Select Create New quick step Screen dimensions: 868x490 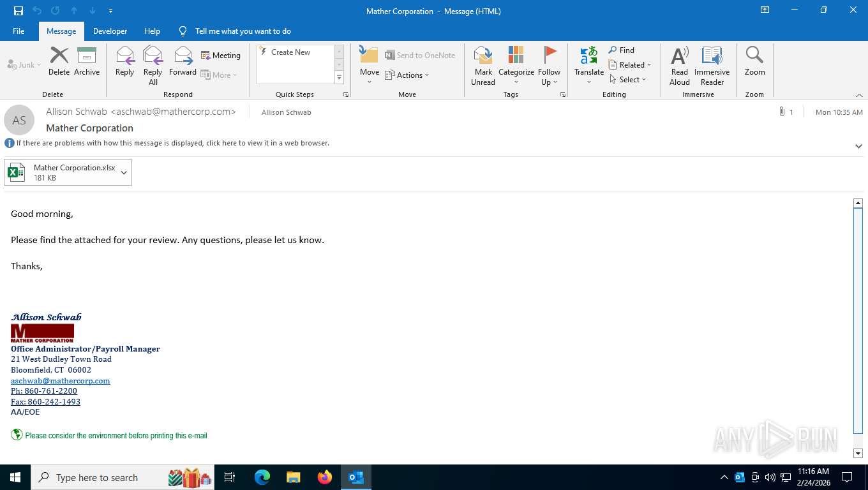pyautogui.click(x=290, y=52)
